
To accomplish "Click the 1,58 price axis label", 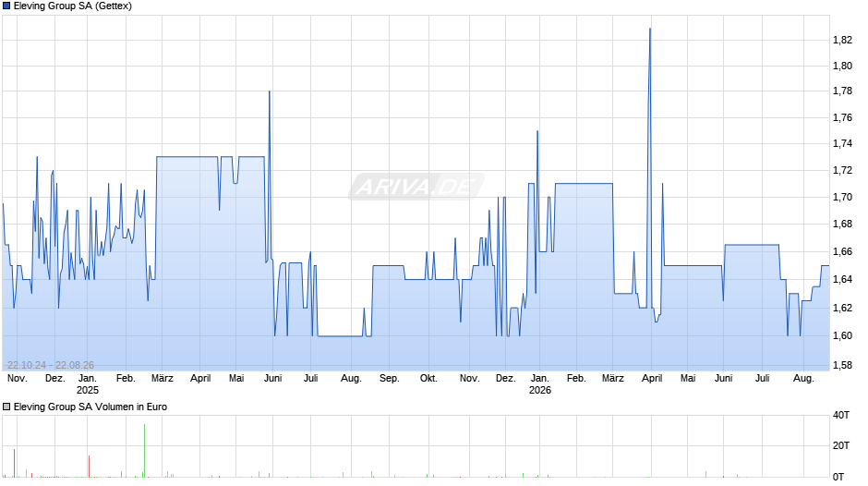I will click(842, 365).
